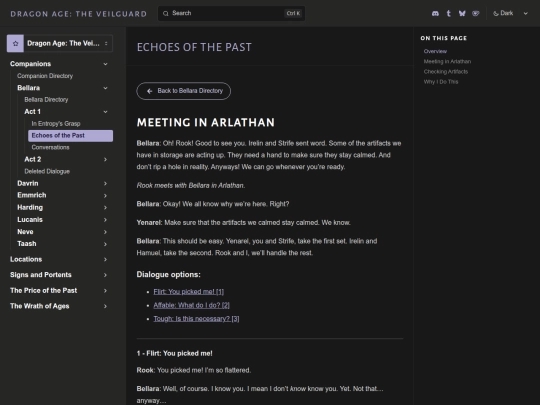Open The Price of the Past label
The width and height of the screenshot is (540, 405).
43,291
